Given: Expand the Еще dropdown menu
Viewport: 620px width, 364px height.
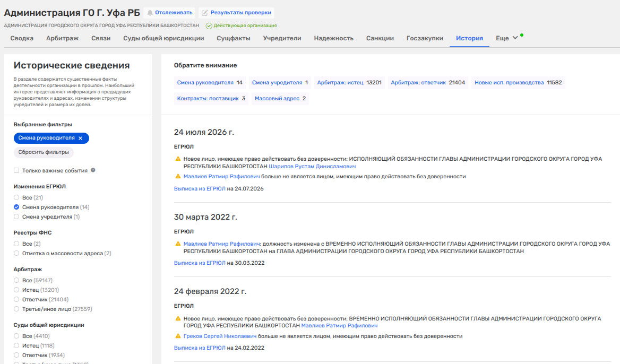Looking at the screenshot, I should (x=506, y=38).
